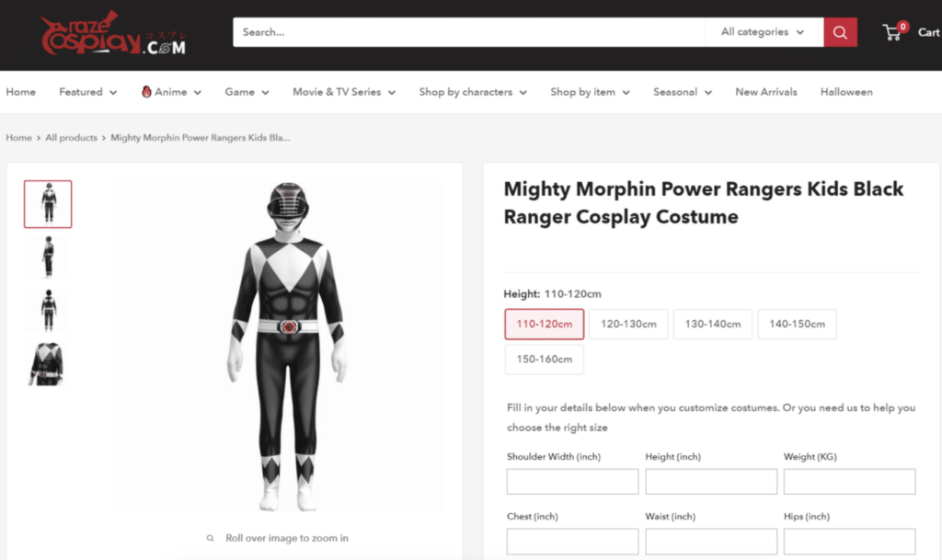Viewport: 942px width, 560px height.
Task: Expand the Game menu
Action: click(247, 92)
